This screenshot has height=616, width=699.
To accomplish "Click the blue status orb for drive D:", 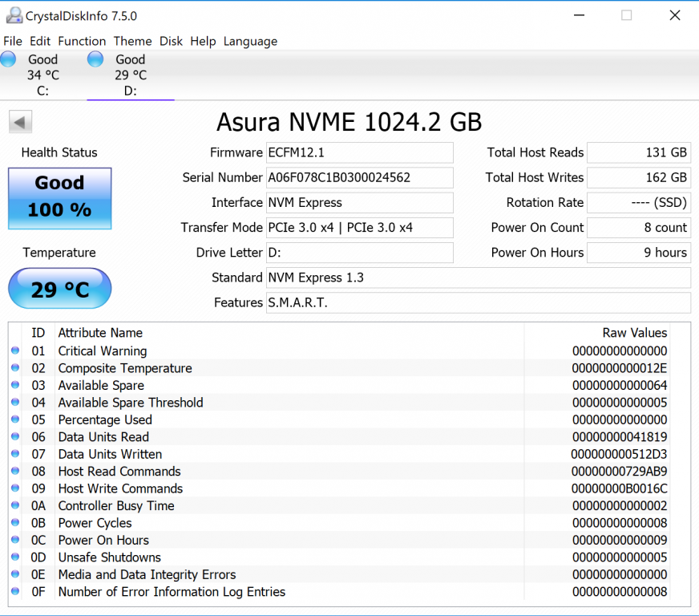I will [x=95, y=59].
